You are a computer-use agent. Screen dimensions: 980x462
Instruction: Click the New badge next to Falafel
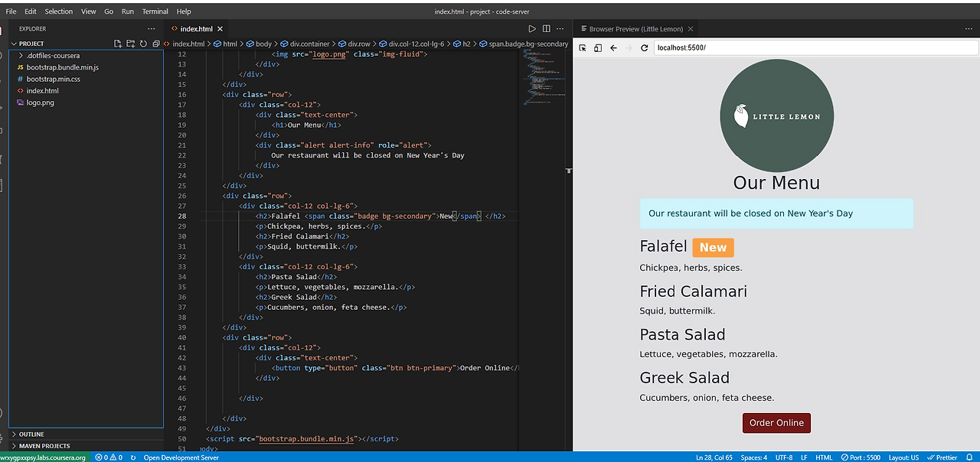coord(713,247)
